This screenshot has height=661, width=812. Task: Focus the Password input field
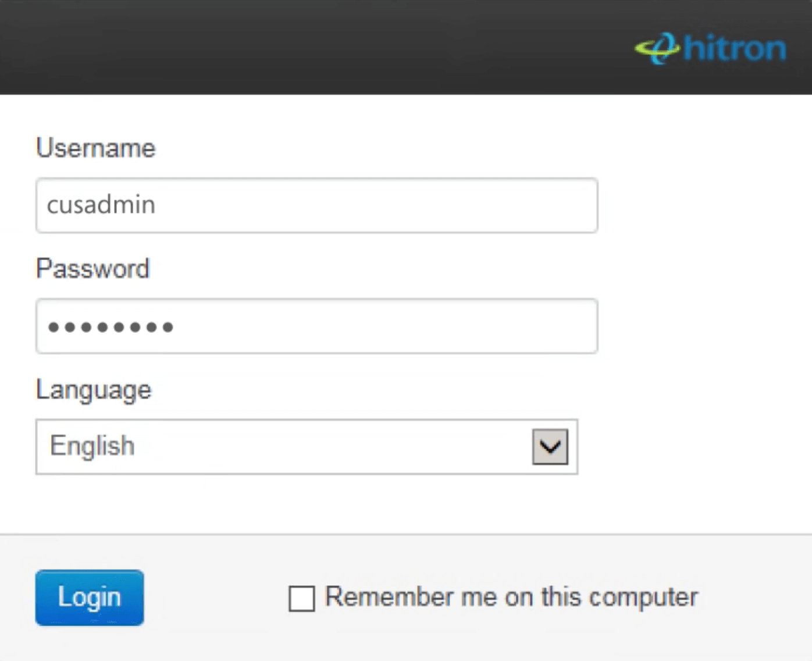coord(316,326)
